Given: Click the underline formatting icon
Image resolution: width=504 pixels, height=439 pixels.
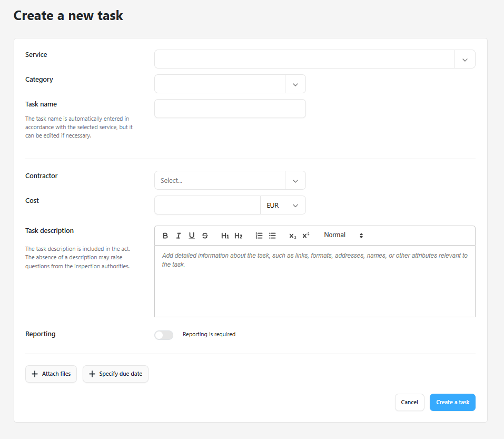Looking at the screenshot, I should 192,236.
